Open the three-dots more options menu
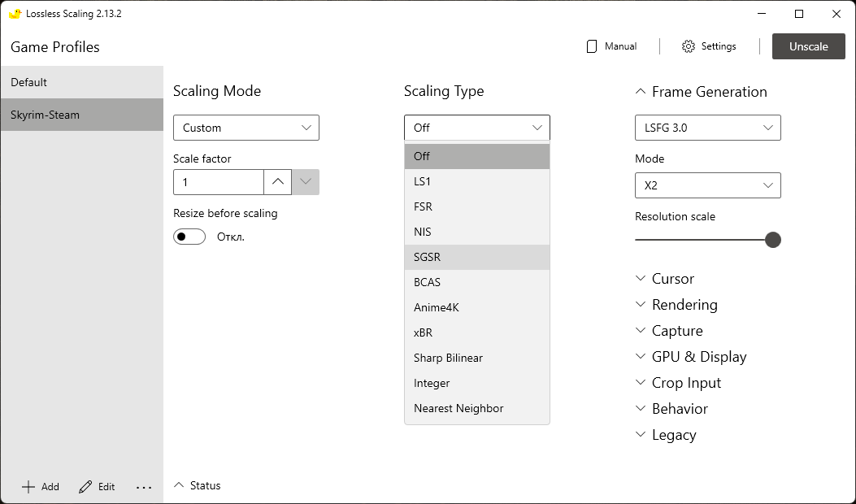Screen dimensions: 856x504 144,487
